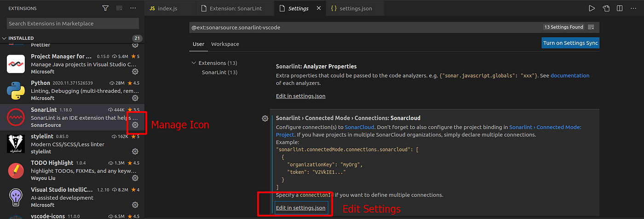Click Turn on Settings Sync button
Viewport: 644px width, 219px height.
coord(570,43)
